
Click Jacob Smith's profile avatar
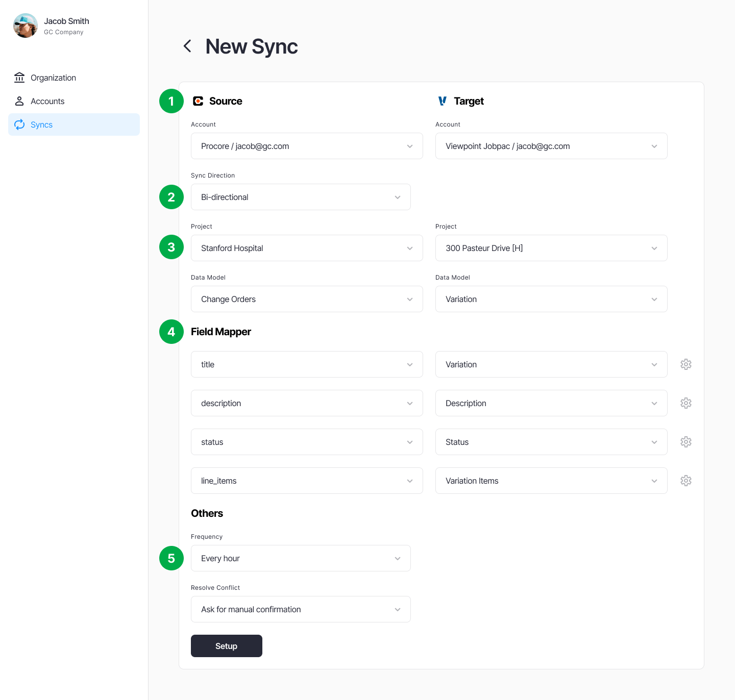26,26
